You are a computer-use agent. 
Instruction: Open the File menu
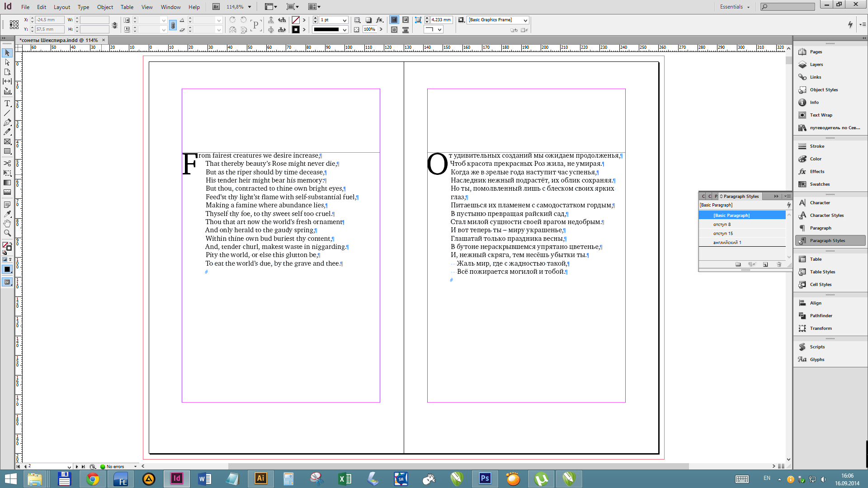25,7
